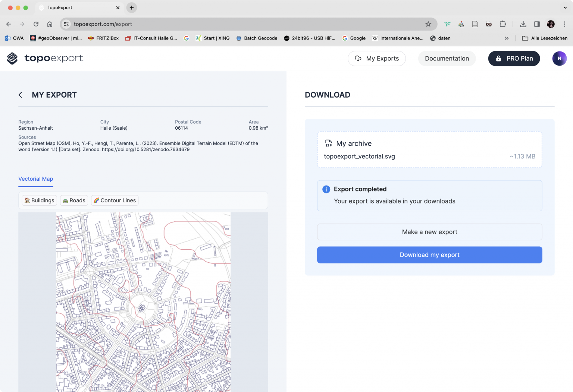Click the lock icon on the PRO Plan button

499,59
